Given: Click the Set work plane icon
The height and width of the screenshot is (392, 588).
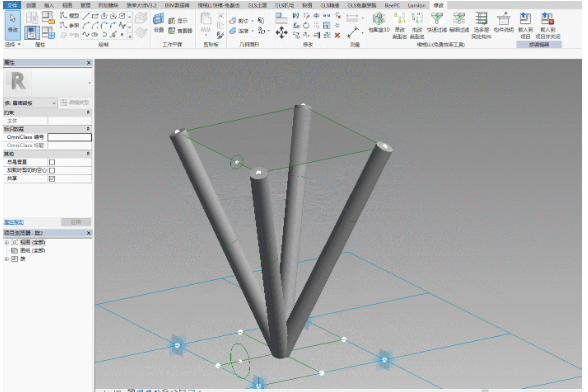Looking at the screenshot, I should pyautogui.click(x=159, y=19).
